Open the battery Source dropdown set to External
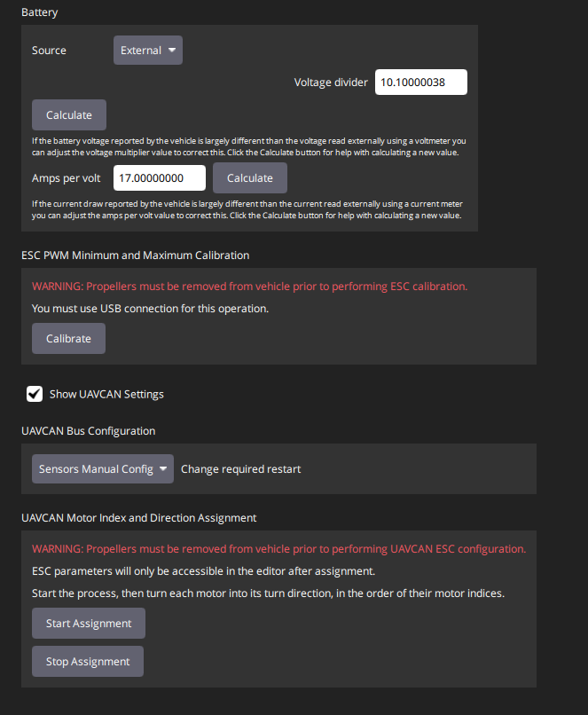This screenshot has width=588, height=715. tap(147, 51)
